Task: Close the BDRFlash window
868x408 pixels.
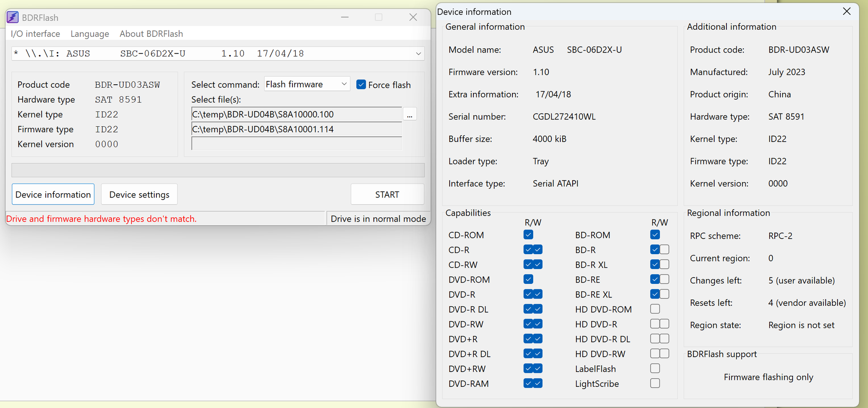Action: tap(413, 17)
